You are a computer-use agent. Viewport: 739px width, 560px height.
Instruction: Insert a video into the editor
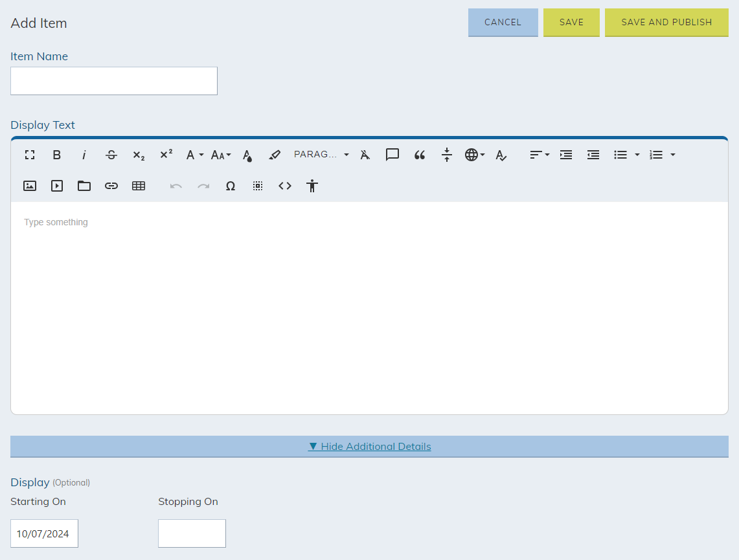pos(56,186)
